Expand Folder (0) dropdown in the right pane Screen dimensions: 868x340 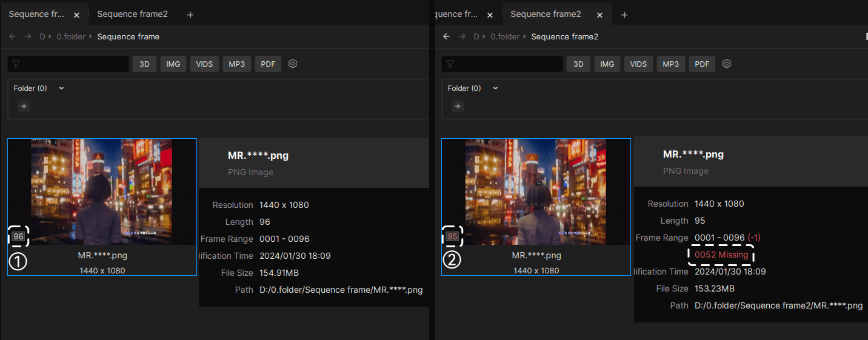coord(495,88)
